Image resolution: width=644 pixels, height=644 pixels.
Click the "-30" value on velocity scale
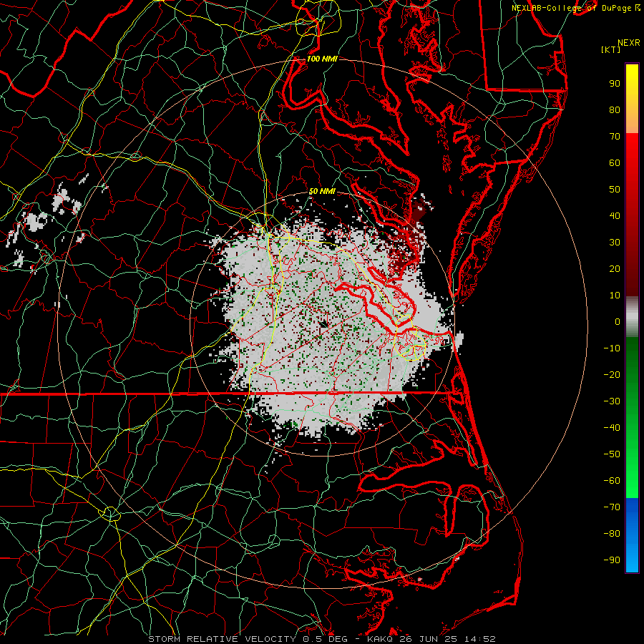point(612,401)
